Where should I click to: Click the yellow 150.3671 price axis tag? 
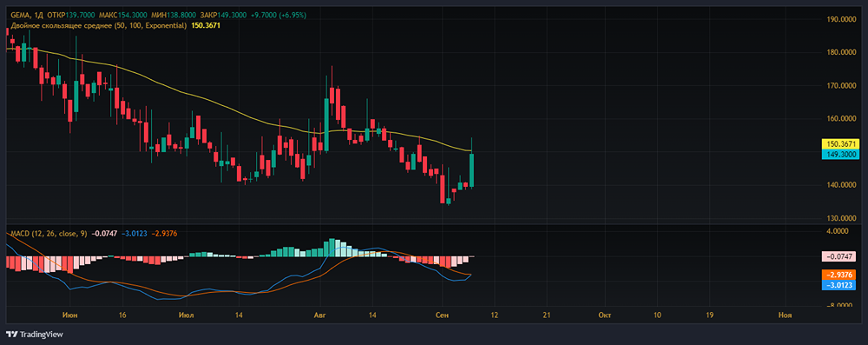click(x=839, y=143)
